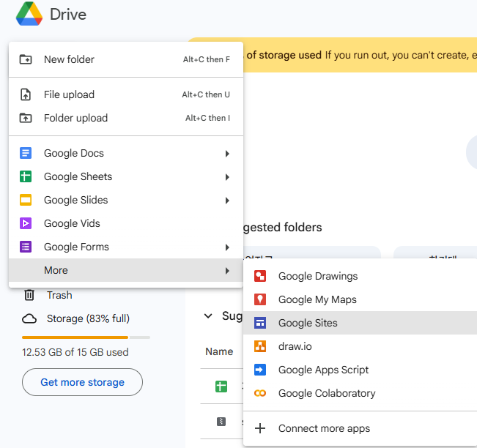
Task: Choose New folder from the menu
Action: 69,59
